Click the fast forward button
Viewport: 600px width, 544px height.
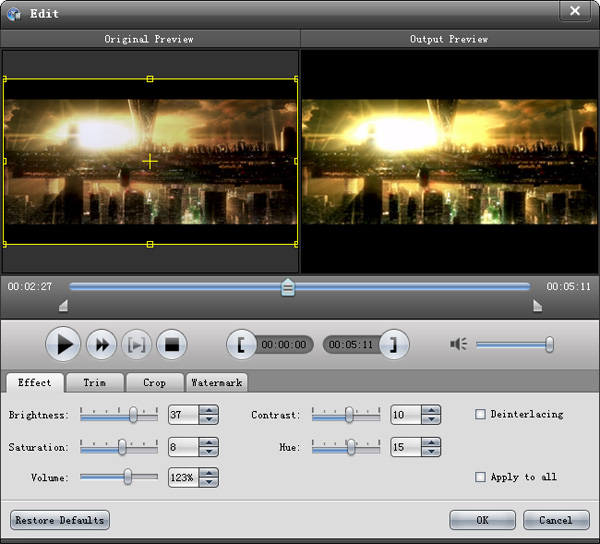pos(101,345)
